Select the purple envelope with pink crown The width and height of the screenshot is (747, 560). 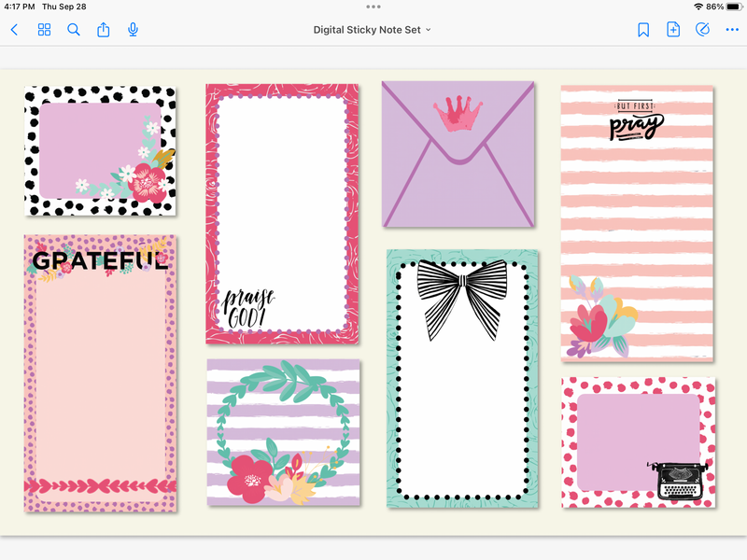458,154
